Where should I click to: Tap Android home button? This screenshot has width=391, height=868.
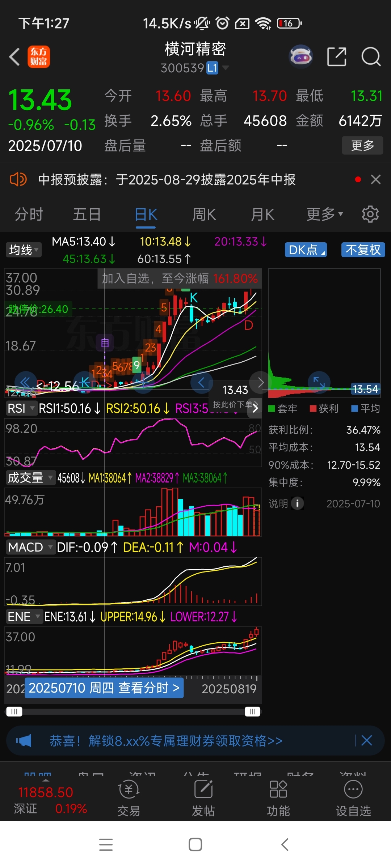(195, 844)
